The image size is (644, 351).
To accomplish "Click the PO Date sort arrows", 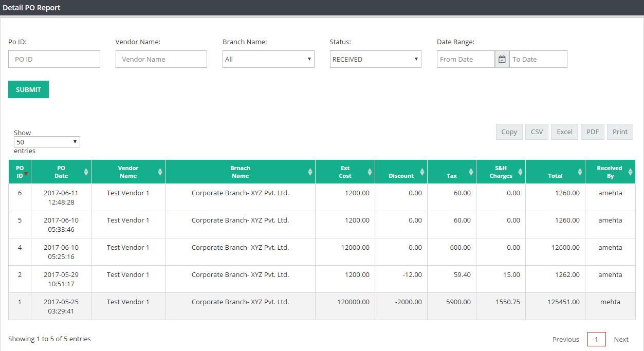I will tap(86, 172).
